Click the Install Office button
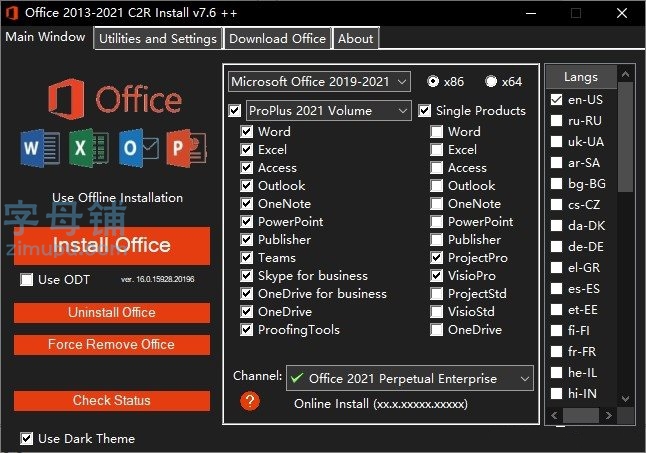 pyautogui.click(x=112, y=245)
